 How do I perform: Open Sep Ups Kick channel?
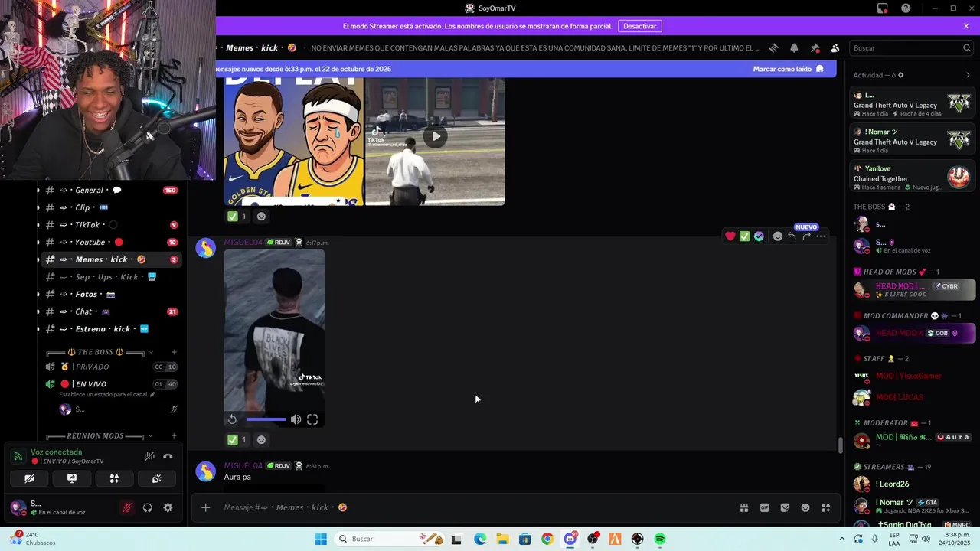112,277
